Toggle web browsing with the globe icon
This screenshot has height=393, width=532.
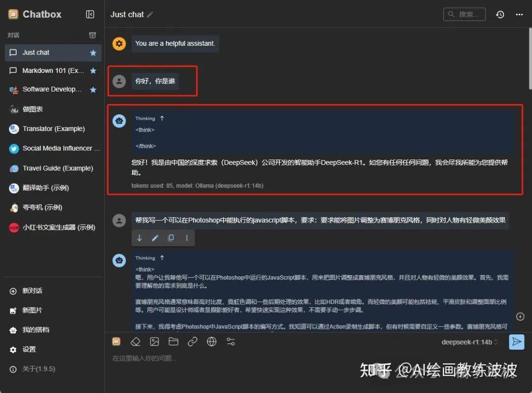[211, 341]
